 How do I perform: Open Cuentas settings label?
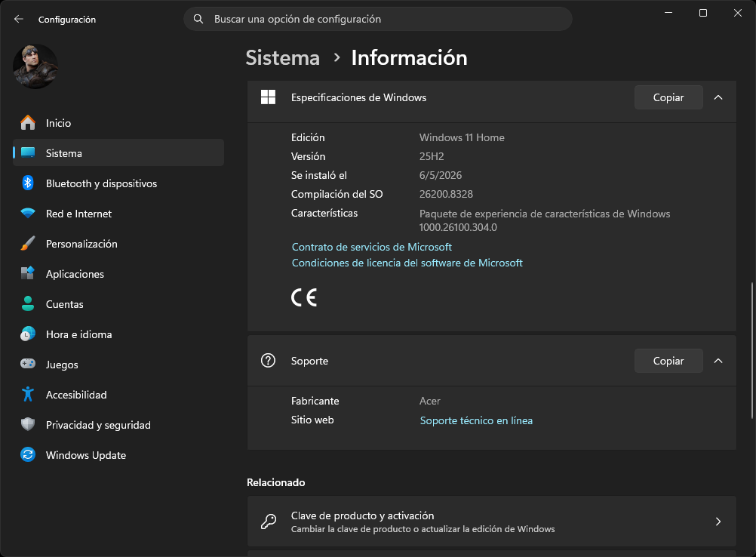pyautogui.click(x=65, y=304)
